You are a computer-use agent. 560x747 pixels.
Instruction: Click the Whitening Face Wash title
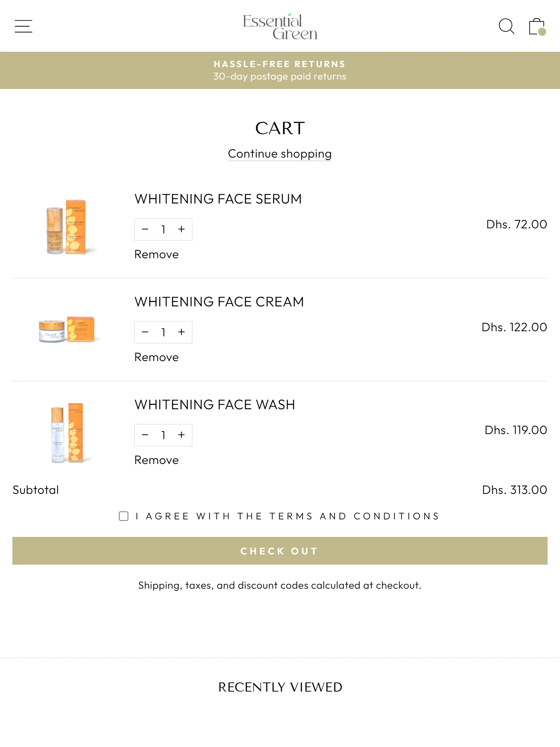[x=214, y=405]
